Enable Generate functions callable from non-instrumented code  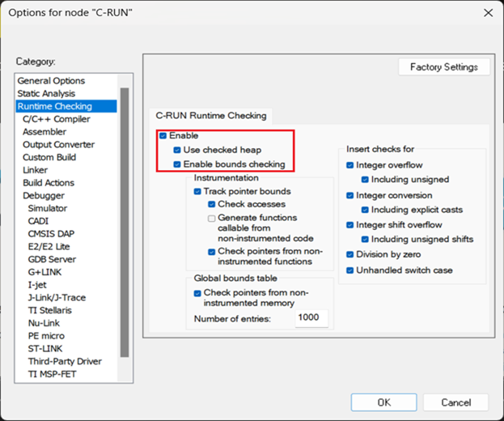211,219
